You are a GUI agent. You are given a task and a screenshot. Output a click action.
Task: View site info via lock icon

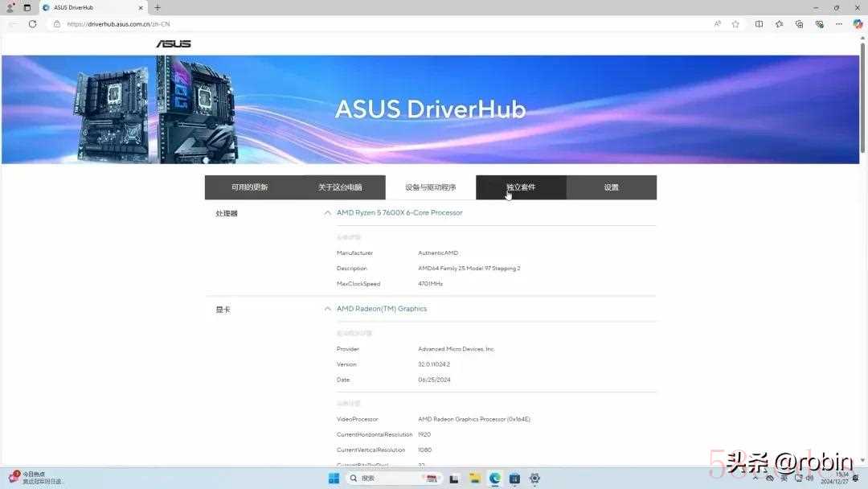coord(57,24)
